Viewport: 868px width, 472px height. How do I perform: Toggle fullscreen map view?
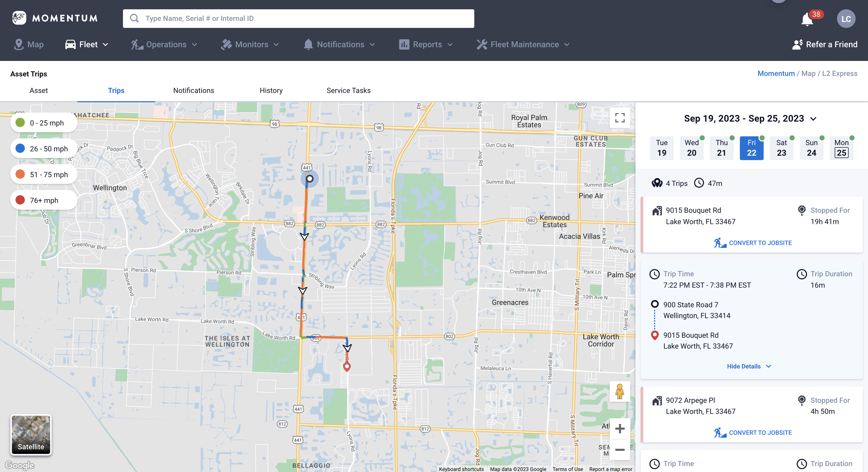click(x=620, y=117)
